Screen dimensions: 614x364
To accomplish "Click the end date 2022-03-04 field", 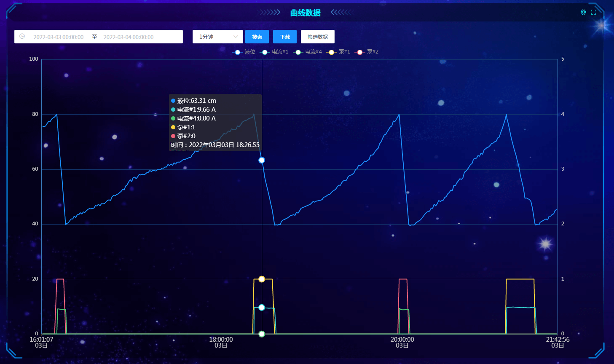I will click(129, 37).
